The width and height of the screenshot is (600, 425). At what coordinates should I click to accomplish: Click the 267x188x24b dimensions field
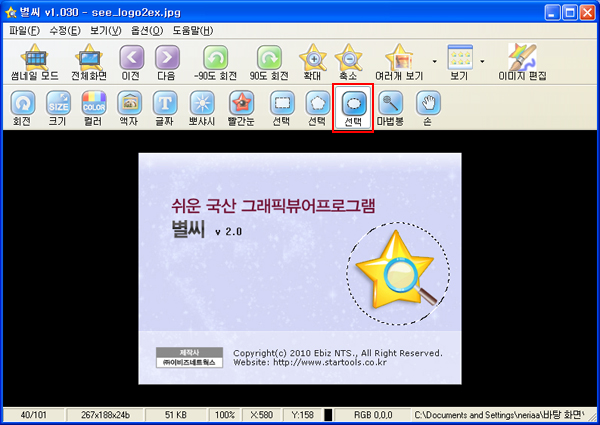105,415
